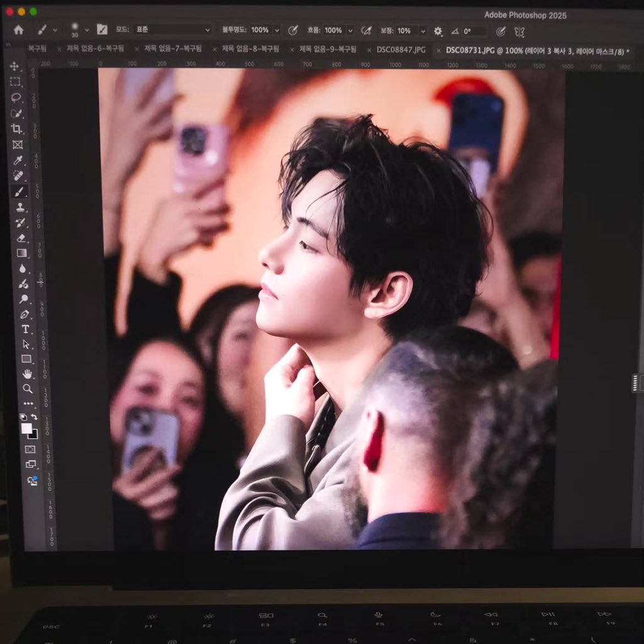
Task: Switch to the DSC08847.JPG tab
Action: coord(401,49)
